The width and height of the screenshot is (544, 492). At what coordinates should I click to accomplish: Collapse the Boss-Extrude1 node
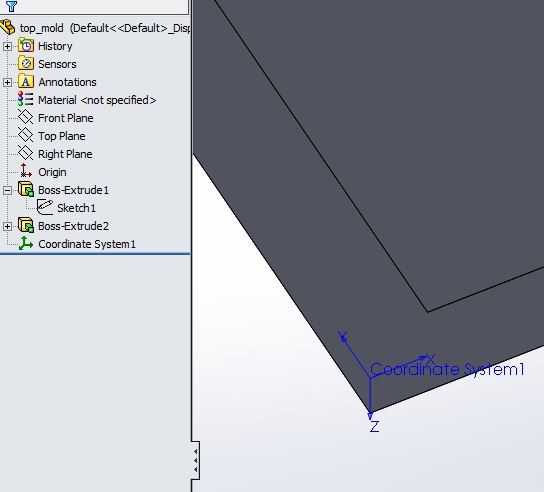click(x=7, y=190)
